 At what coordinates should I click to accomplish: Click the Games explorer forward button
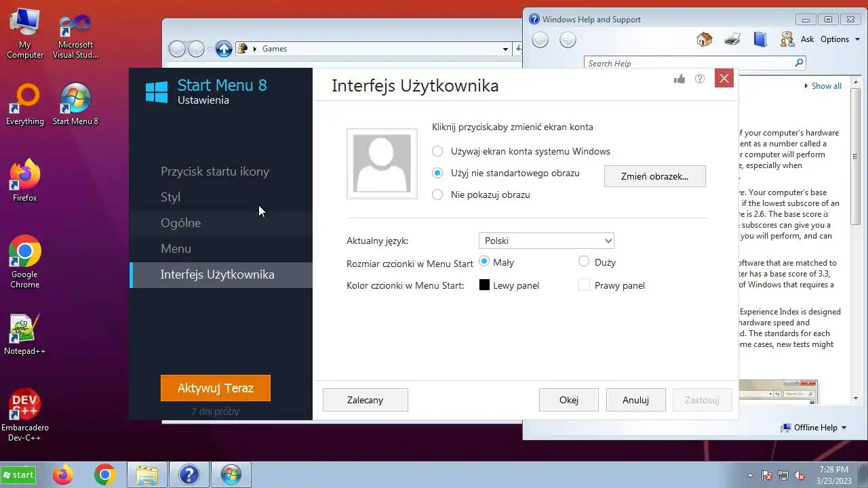(x=196, y=49)
